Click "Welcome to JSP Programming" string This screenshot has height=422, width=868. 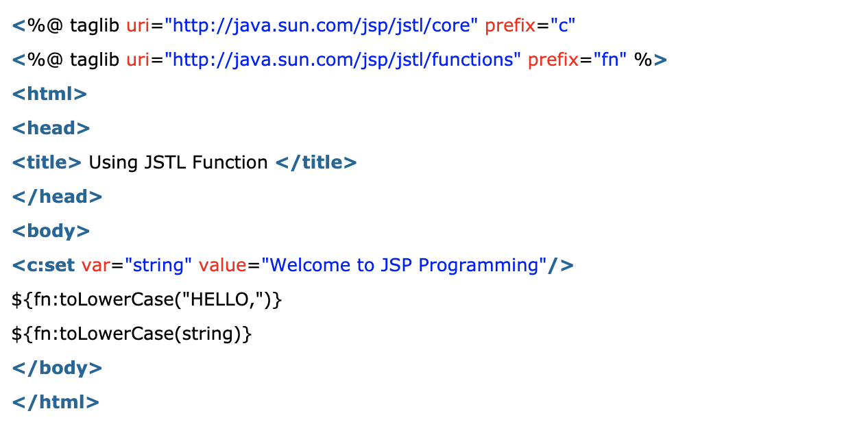[405, 265]
